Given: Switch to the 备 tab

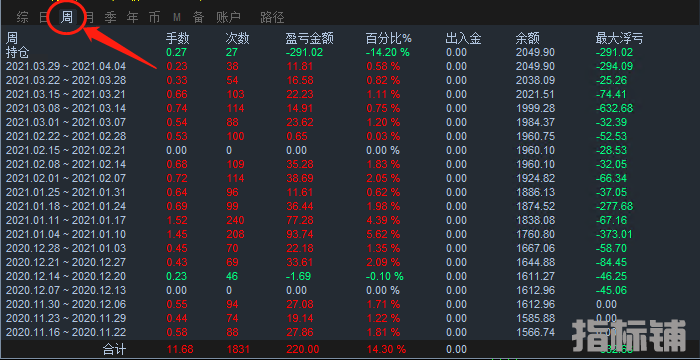Looking at the screenshot, I should (199, 17).
